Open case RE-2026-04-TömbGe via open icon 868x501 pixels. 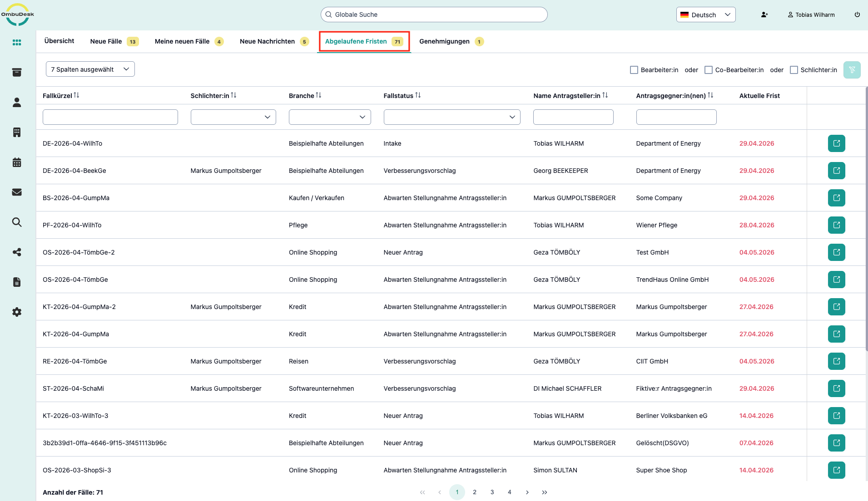836,361
